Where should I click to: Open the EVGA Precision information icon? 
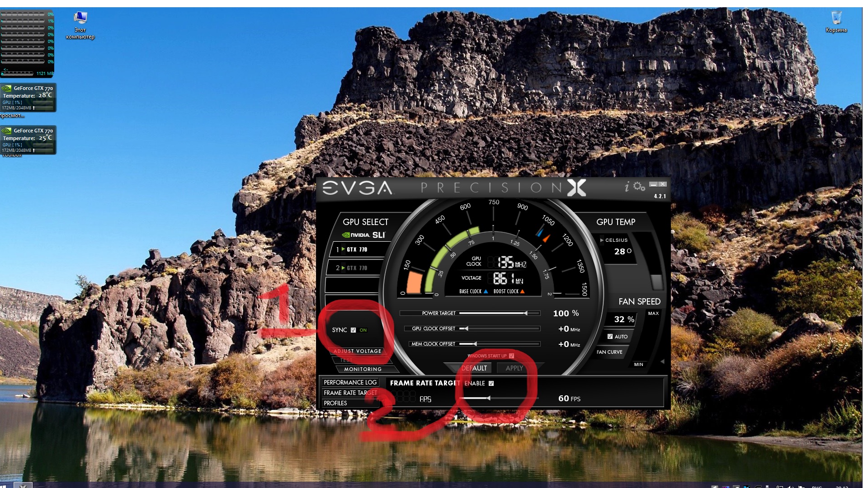627,187
